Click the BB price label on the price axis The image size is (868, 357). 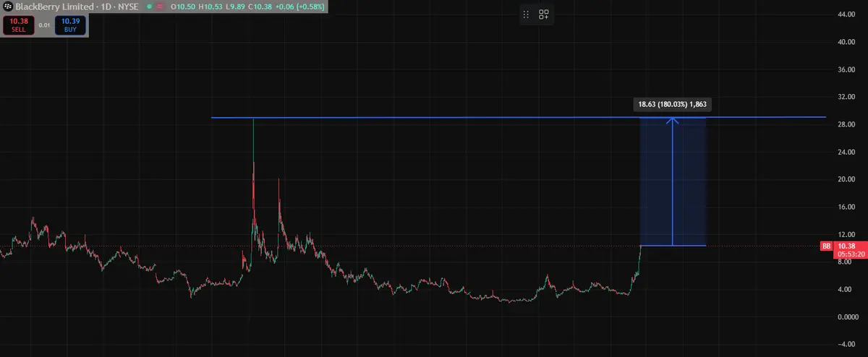825,246
